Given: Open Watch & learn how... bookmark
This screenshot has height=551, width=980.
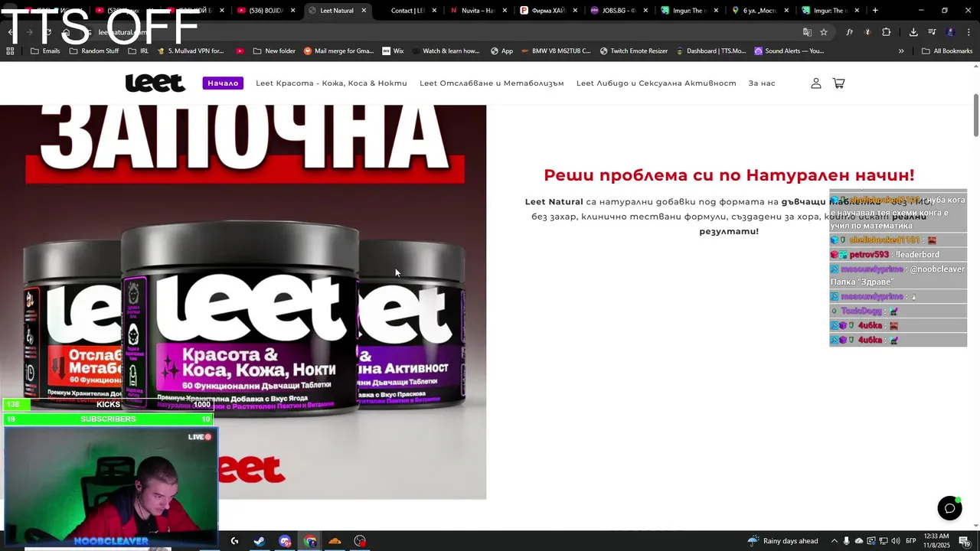Looking at the screenshot, I should click(446, 51).
